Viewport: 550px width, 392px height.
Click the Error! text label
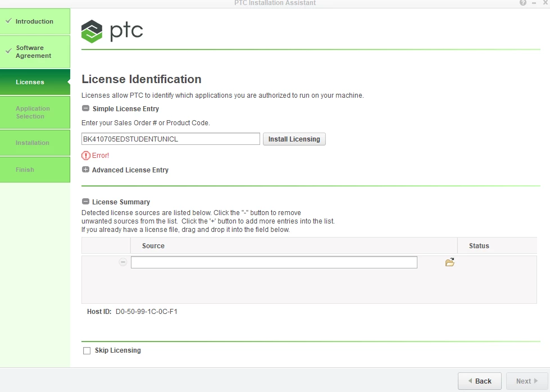[x=101, y=156]
